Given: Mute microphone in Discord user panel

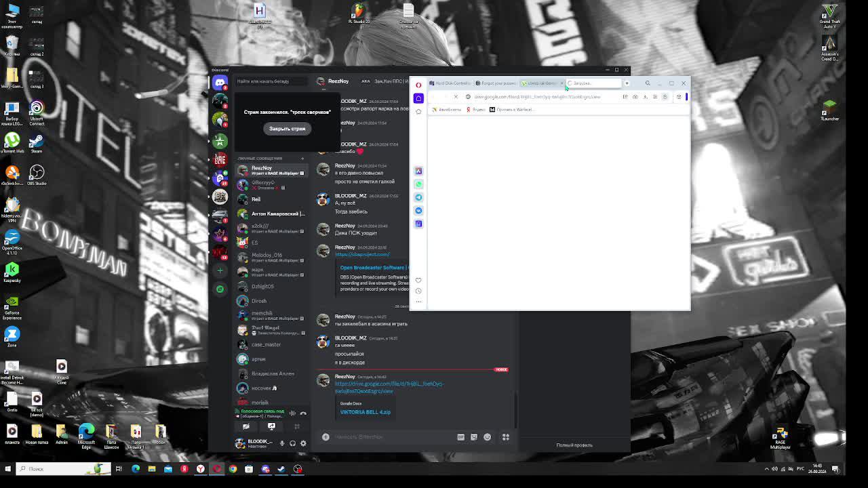Looking at the screenshot, I should click(282, 443).
